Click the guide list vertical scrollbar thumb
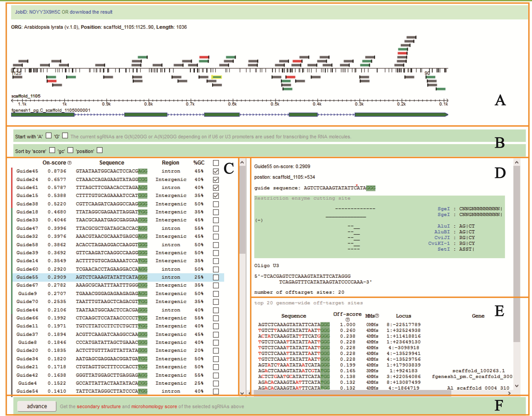Viewport: 532px width, 416px height. point(242,210)
